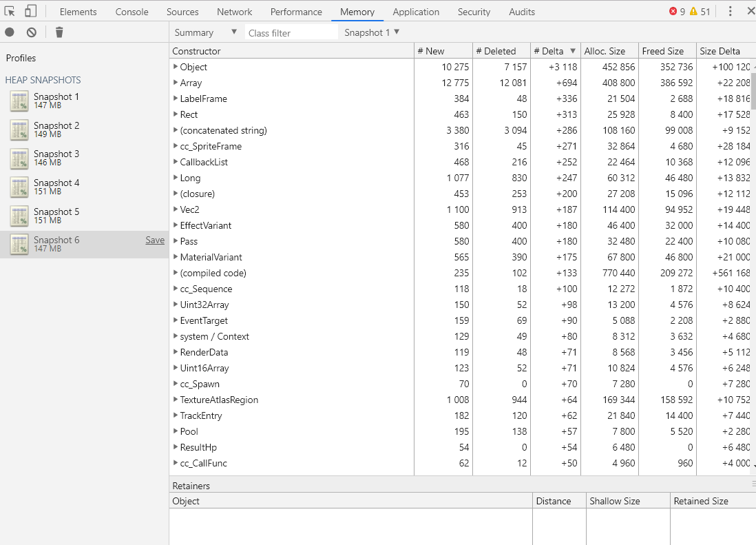756x545 pixels.
Task: Switch to the Application tab
Action: pyautogui.click(x=416, y=12)
